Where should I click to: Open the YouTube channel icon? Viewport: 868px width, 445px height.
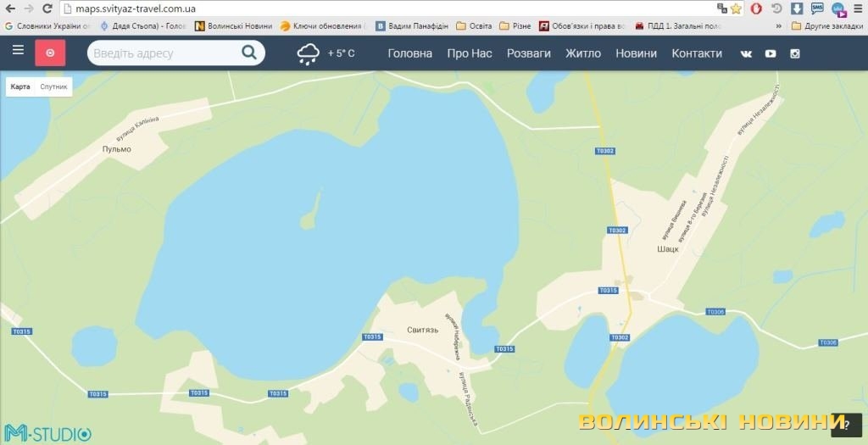tap(771, 53)
